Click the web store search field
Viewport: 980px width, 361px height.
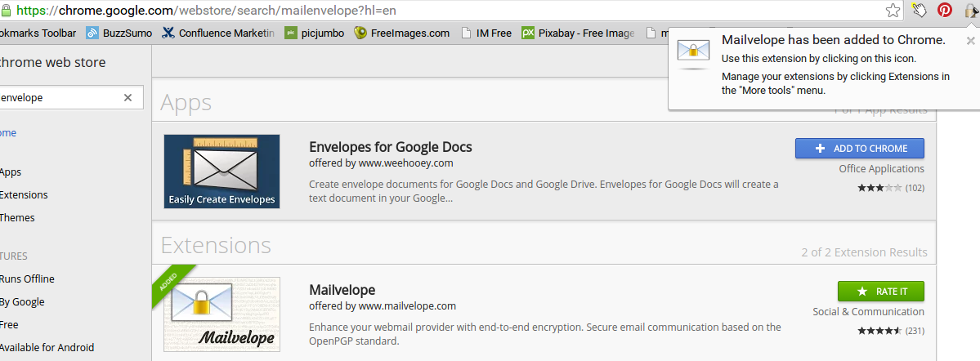tap(71, 97)
